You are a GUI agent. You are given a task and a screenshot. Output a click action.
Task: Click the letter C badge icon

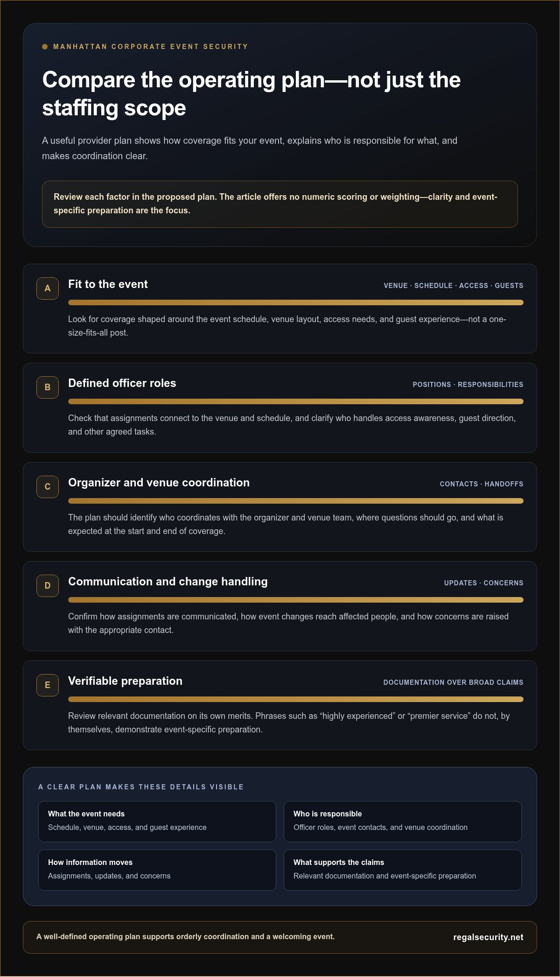pos(48,487)
